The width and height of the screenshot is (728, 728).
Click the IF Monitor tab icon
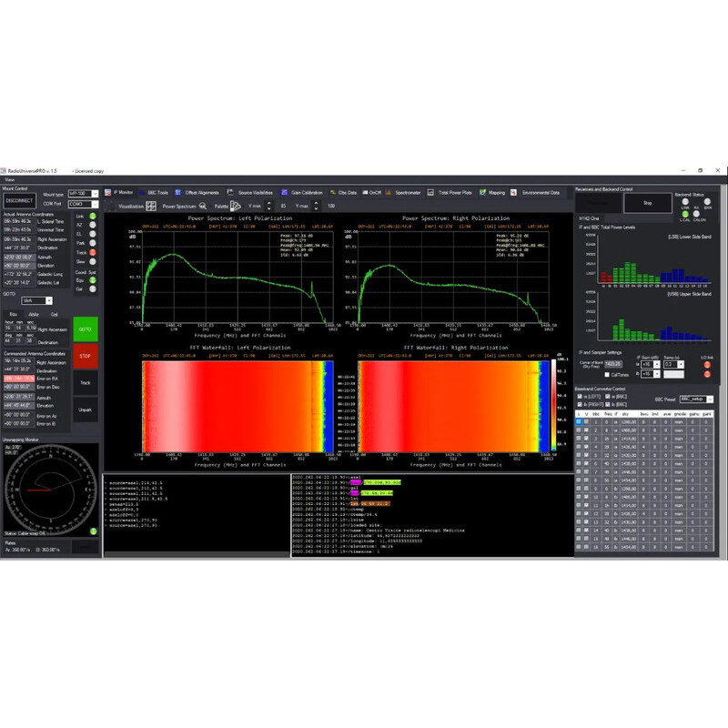(x=107, y=192)
